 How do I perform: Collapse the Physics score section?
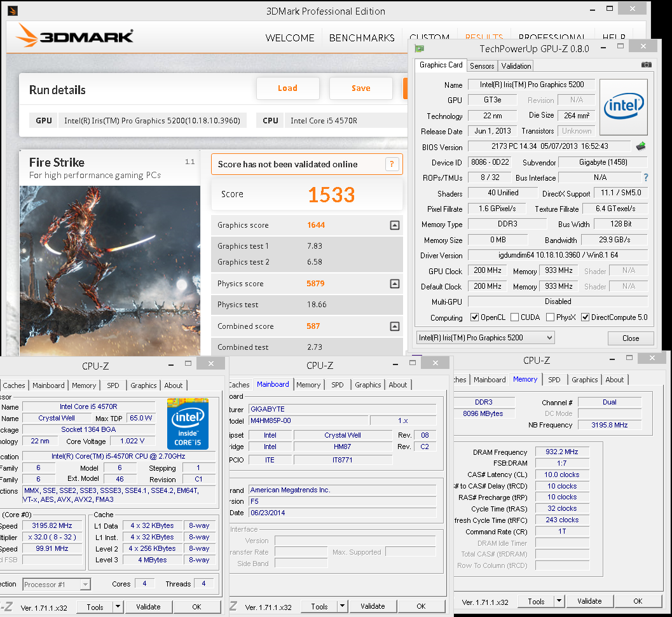pyautogui.click(x=395, y=284)
